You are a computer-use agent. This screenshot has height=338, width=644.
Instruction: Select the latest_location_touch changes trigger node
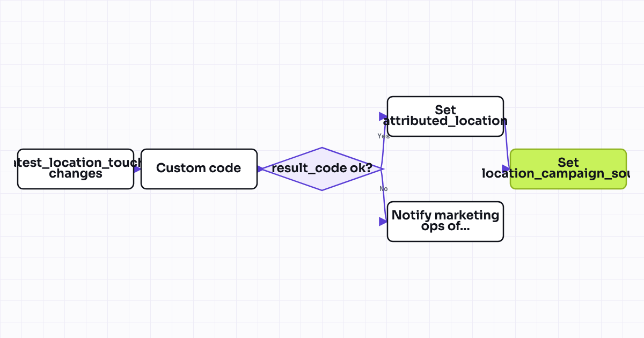coord(76,169)
